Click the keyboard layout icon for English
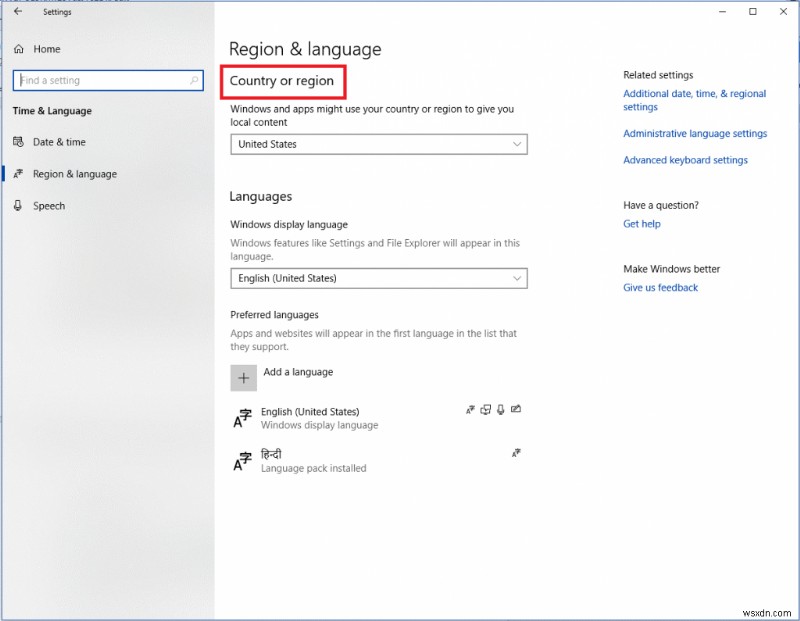This screenshot has height=621, width=800. click(x=485, y=409)
